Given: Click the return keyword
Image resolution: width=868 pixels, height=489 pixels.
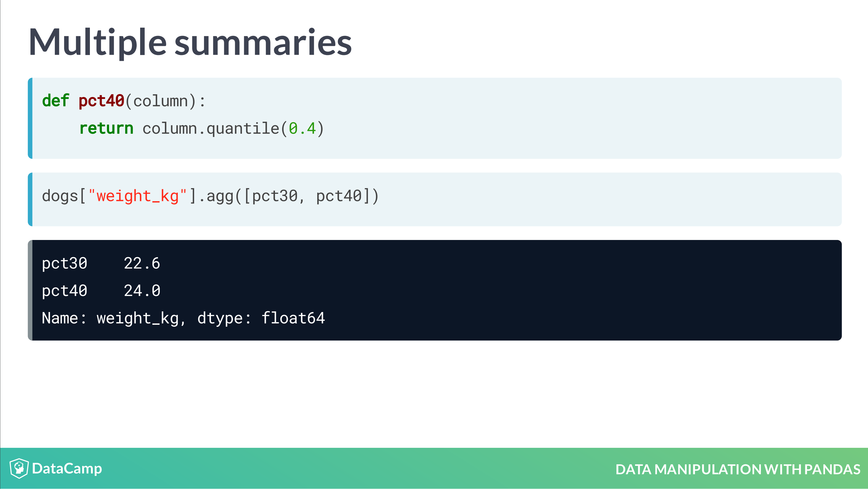Looking at the screenshot, I should pos(106,128).
